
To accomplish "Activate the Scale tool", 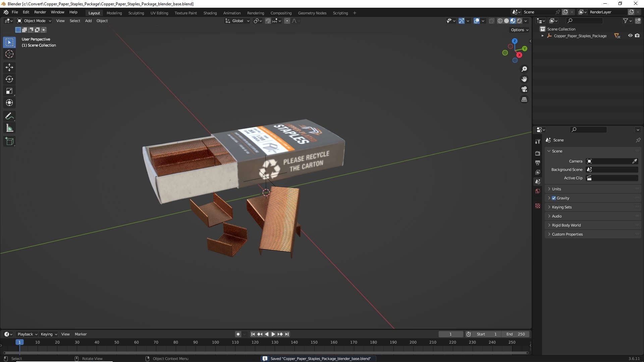I will [9, 91].
